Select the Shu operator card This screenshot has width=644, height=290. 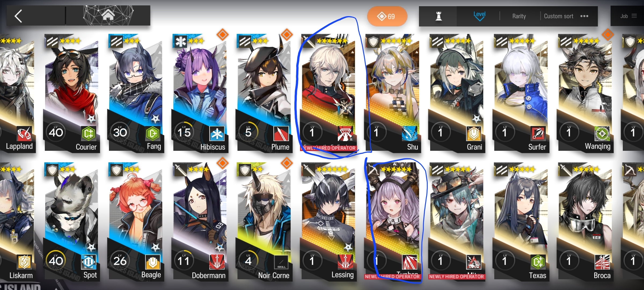coord(393,93)
